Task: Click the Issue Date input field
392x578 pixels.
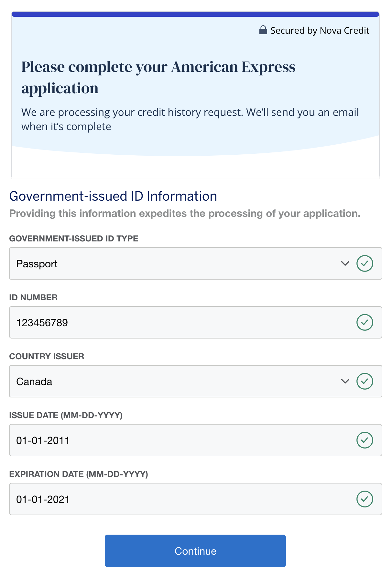Action: (181, 440)
